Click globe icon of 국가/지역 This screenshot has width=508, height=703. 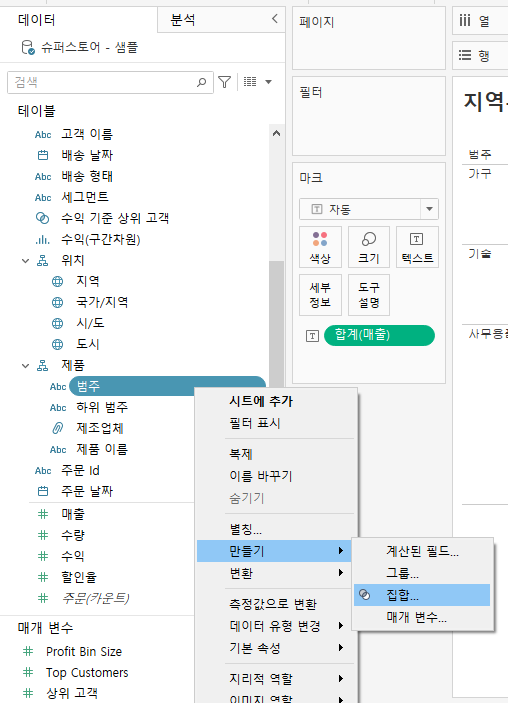pos(57,302)
